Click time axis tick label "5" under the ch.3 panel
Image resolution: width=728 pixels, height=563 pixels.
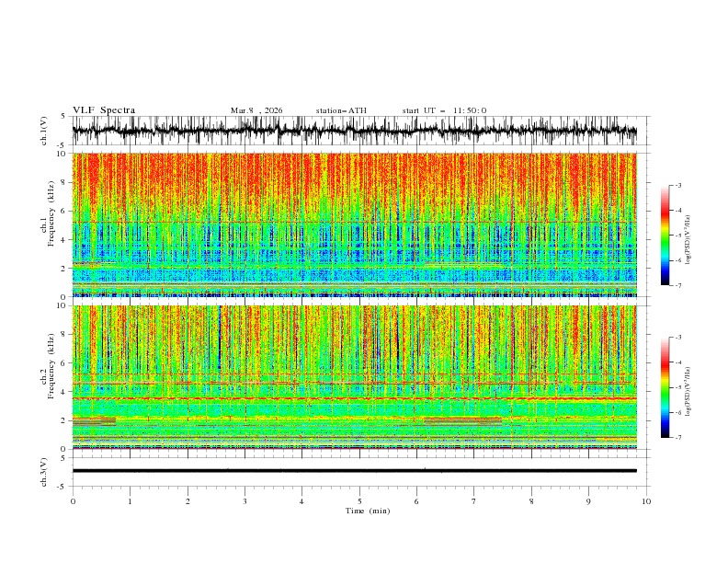tap(359, 501)
